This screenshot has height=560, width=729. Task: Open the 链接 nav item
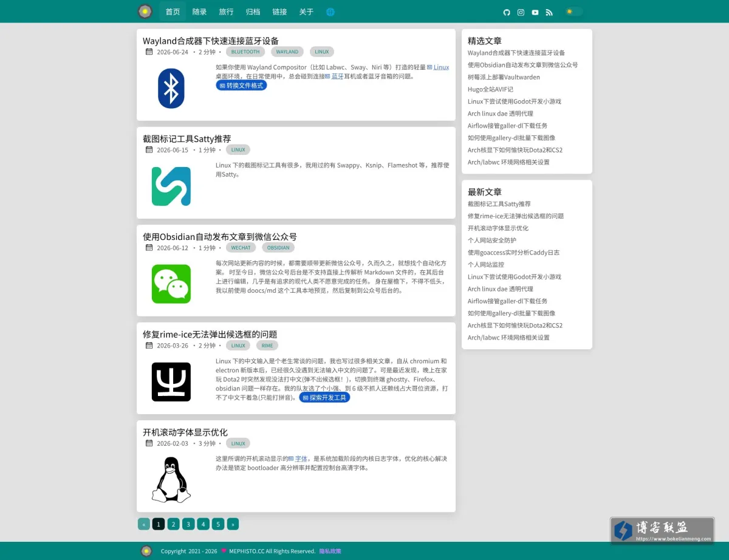[x=279, y=12]
